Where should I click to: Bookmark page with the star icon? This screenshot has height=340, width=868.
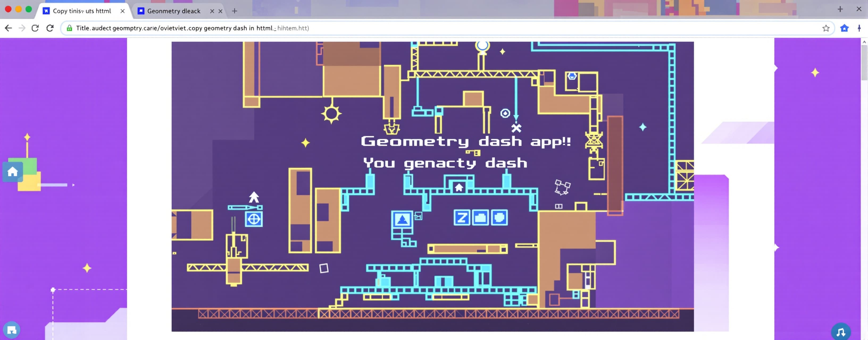click(825, 28)
